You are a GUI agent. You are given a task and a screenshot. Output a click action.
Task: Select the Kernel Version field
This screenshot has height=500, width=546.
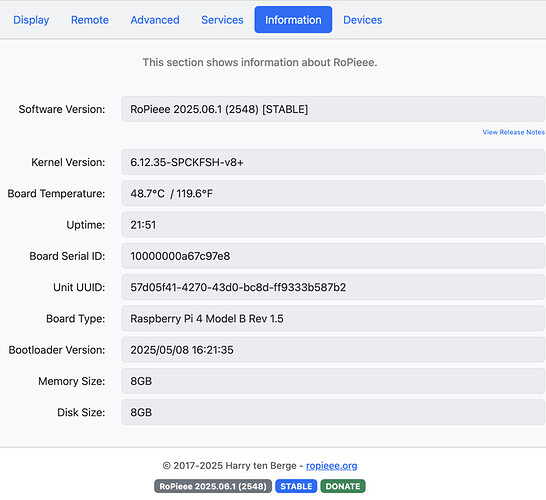click(x=333, y=162)
